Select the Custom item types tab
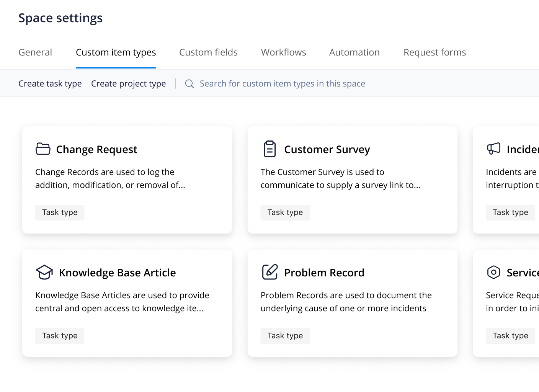This screenshot has height=392, width=539. [116, 52]
